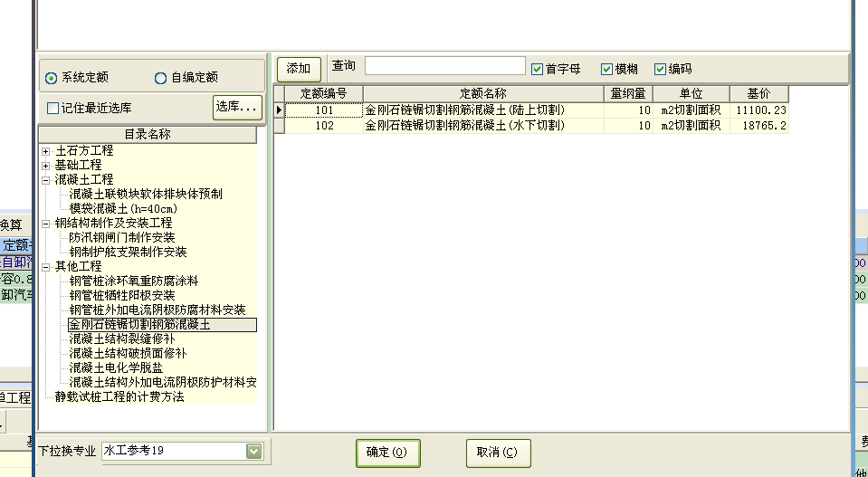The height and width of the screenshot is (477, 868).
Task: Collapse the 混凝土工程 tree node
Action: click(45, 180)
